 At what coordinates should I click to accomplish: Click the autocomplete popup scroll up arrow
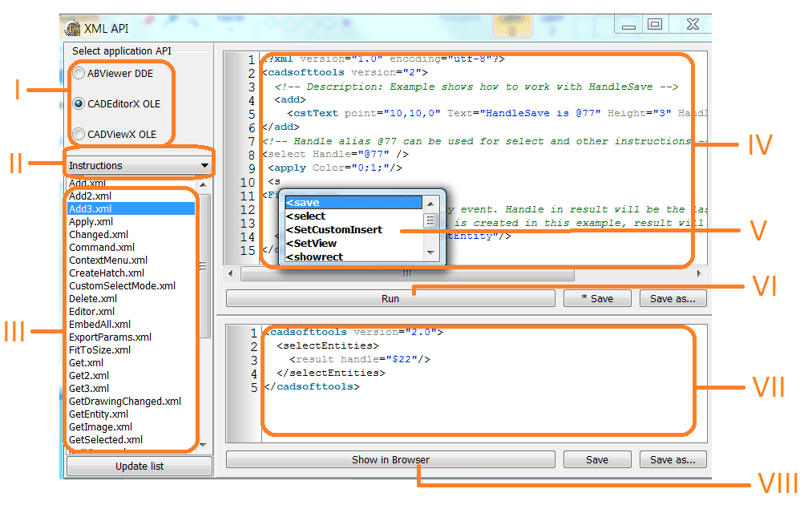tap(430, 204)
